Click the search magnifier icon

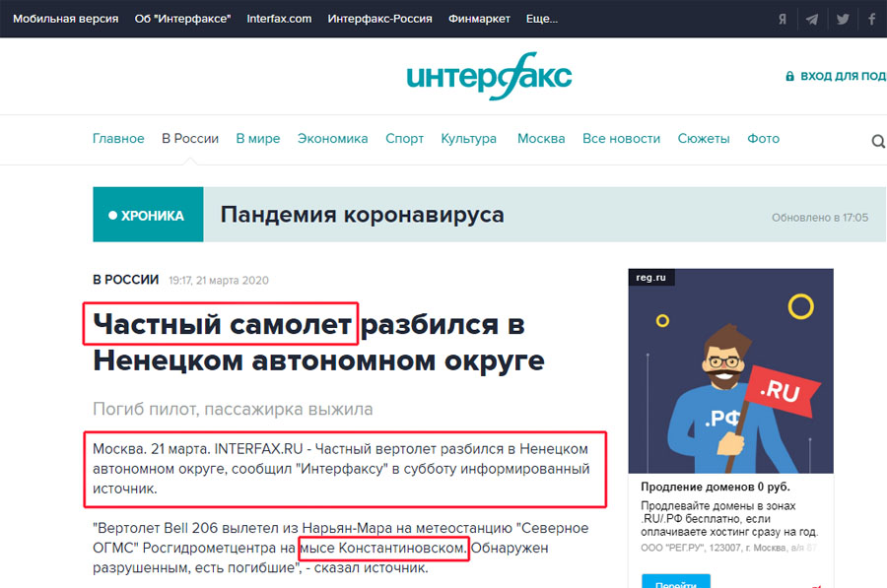[x=878, y=141]
